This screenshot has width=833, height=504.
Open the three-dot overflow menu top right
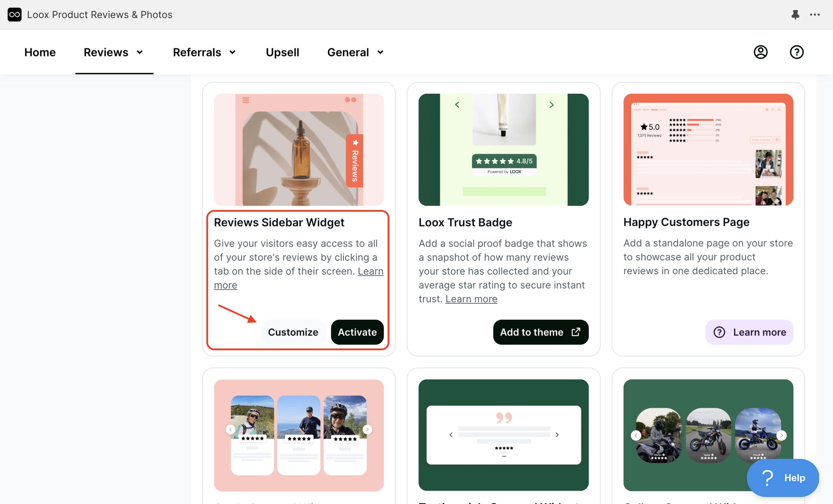point(815,14)
